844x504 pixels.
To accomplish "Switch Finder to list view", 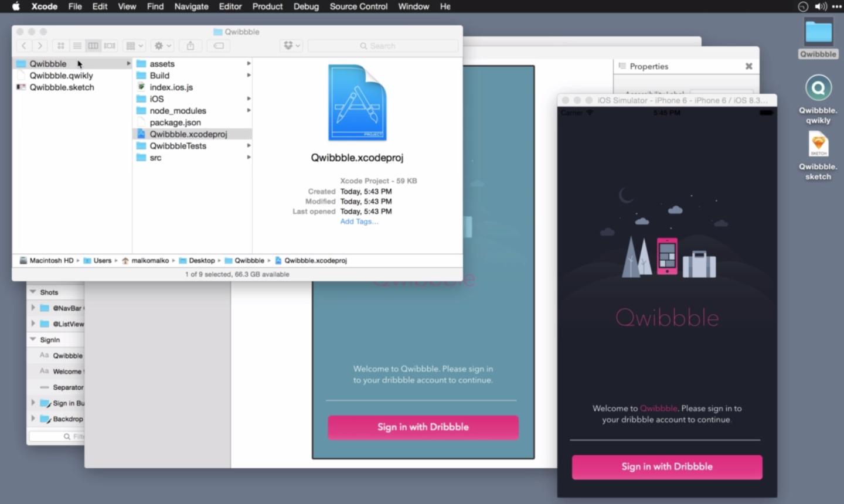I will tap(77, 46).
